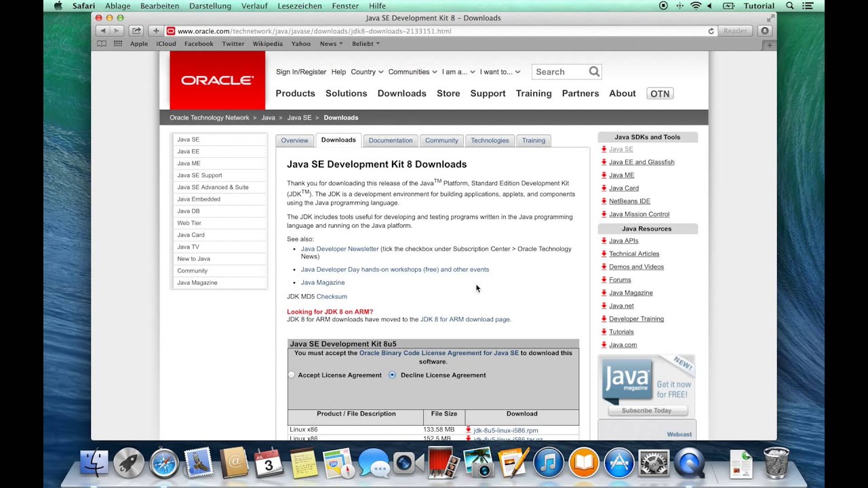Open QuickTime Player in the Dock
The height and width of the screenshot is (488, 868).
689,464
